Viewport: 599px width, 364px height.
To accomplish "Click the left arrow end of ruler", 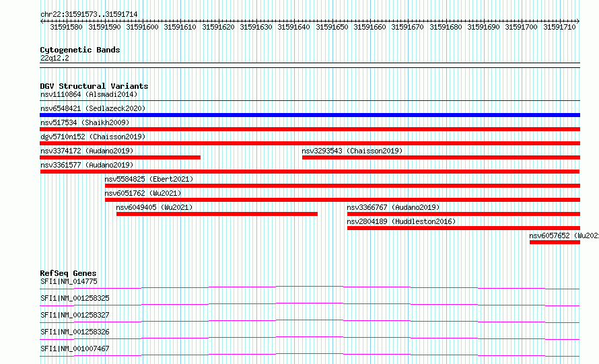I will point(42,21).
